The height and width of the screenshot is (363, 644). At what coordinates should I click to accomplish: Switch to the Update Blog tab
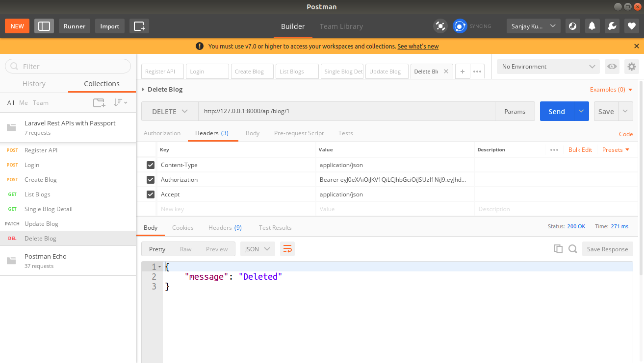[x=387, y=72]
